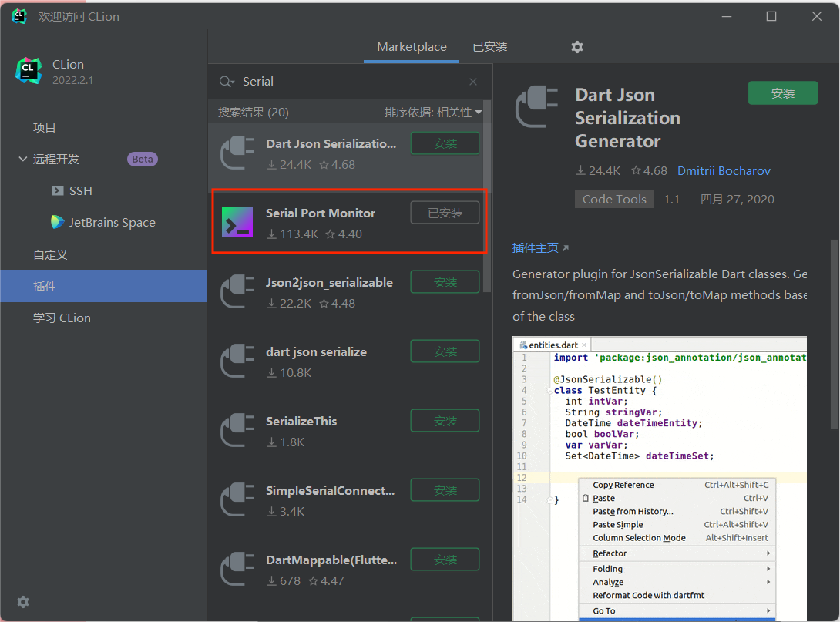Open the 排序依据 sort dropdown
The height and width of the screenshot is (622, 840).
coord(432,113)
